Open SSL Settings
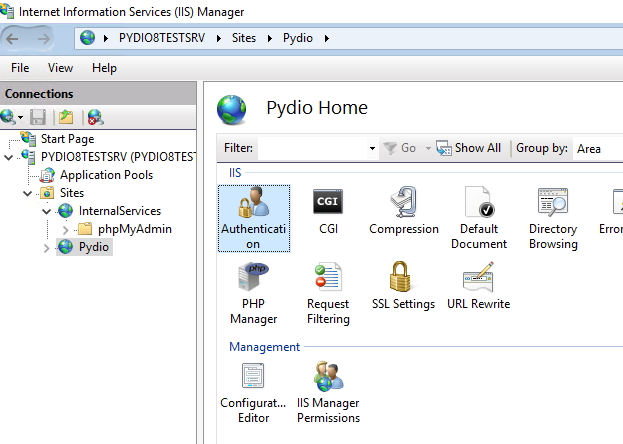 pyautogui.click(x=403, y=286)
